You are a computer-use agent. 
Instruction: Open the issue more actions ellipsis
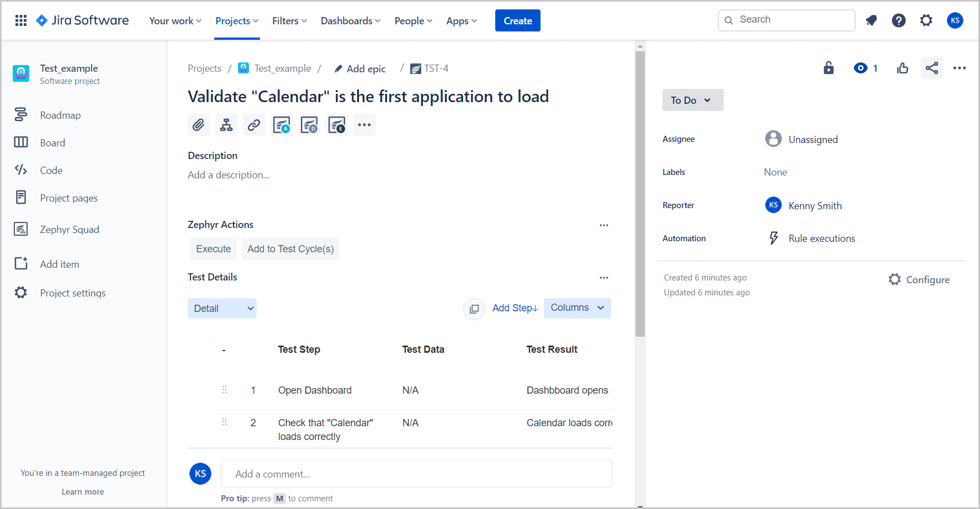coord(960,68)
